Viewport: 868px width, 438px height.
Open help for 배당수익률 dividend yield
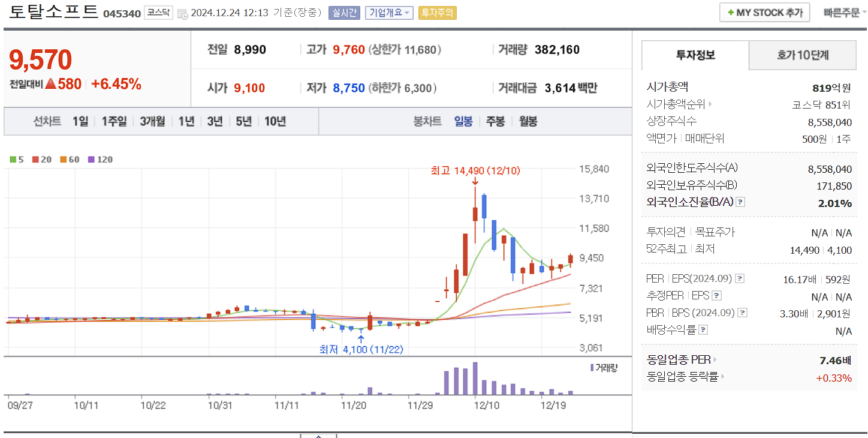pyautogui.click(x=703, y=329)
